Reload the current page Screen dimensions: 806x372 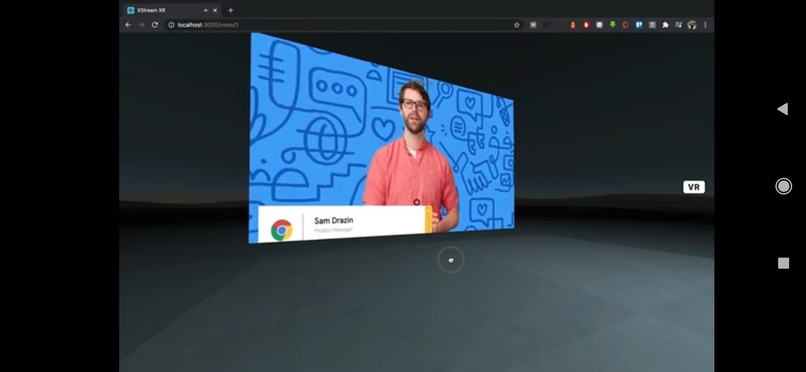154,25
